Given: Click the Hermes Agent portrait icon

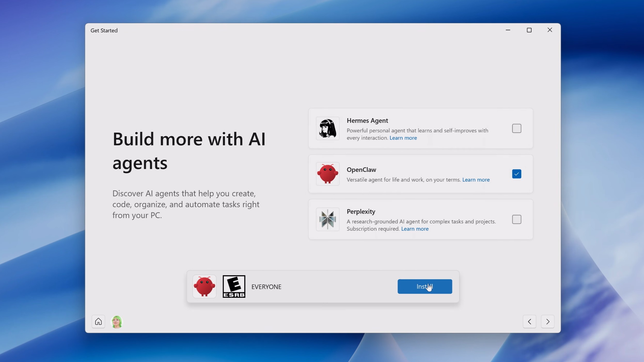Looking at the screenshot, I should [328, 128].
